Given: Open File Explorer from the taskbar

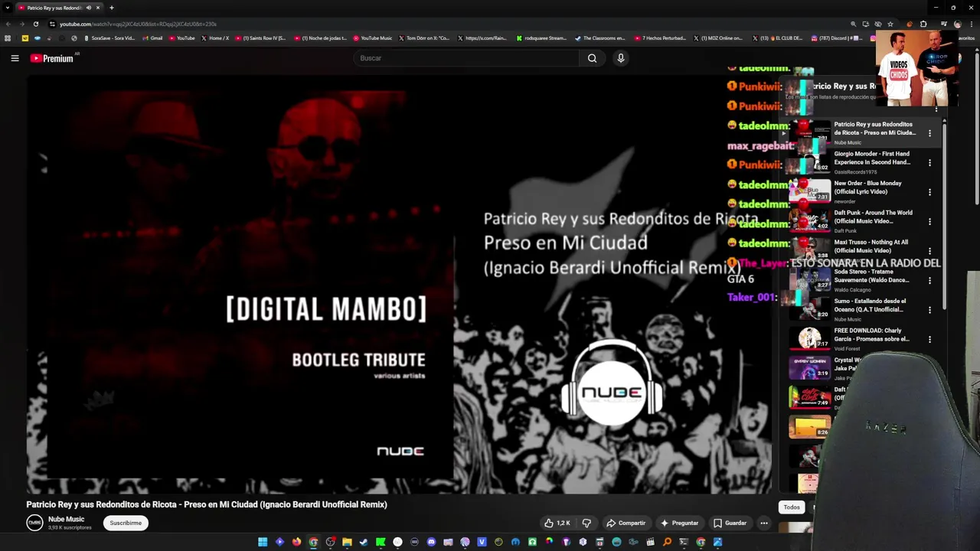Looking at the screenshot, I should pyautogui.click(x=347, y=542).
